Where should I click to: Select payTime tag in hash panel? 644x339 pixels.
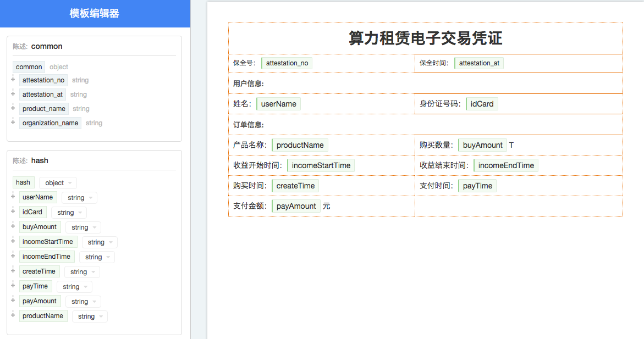pos(35,286)
